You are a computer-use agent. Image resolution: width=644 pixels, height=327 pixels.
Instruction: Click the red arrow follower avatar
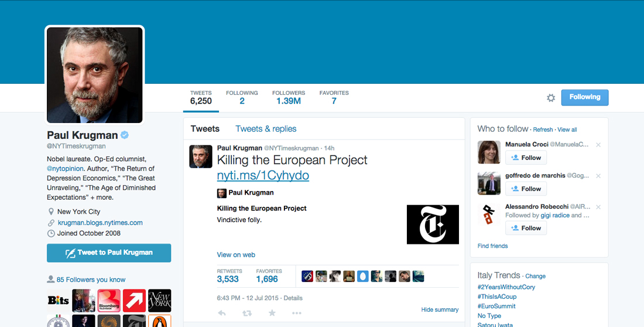pyautogui.click(x=134, y=300)
